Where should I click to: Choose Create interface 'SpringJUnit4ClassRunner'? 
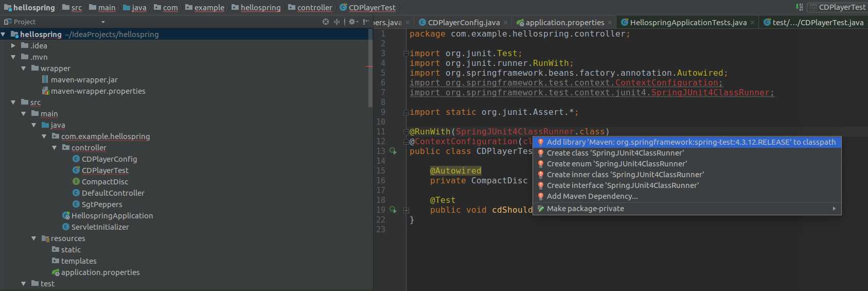[x=687, y=185]
